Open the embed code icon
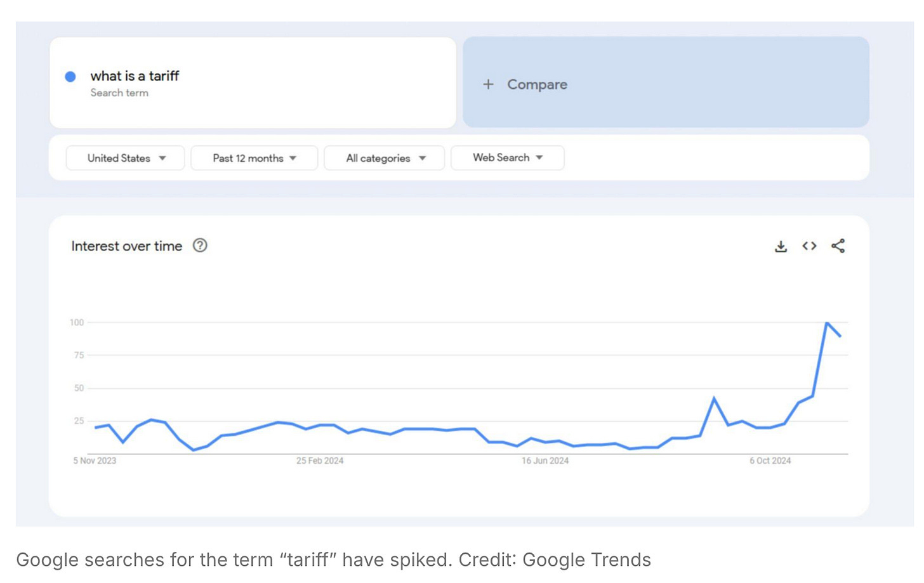The height and width of the screenshot is (583, 924). coord(809,246)
